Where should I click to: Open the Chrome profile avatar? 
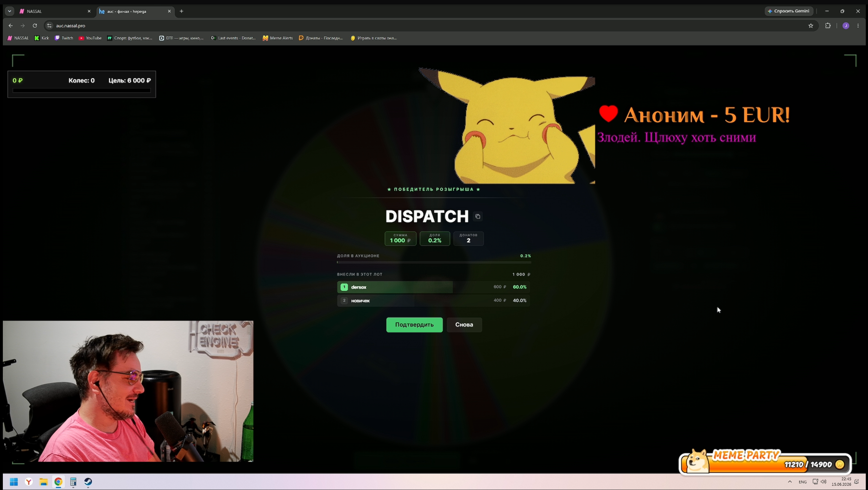point(846,26)
